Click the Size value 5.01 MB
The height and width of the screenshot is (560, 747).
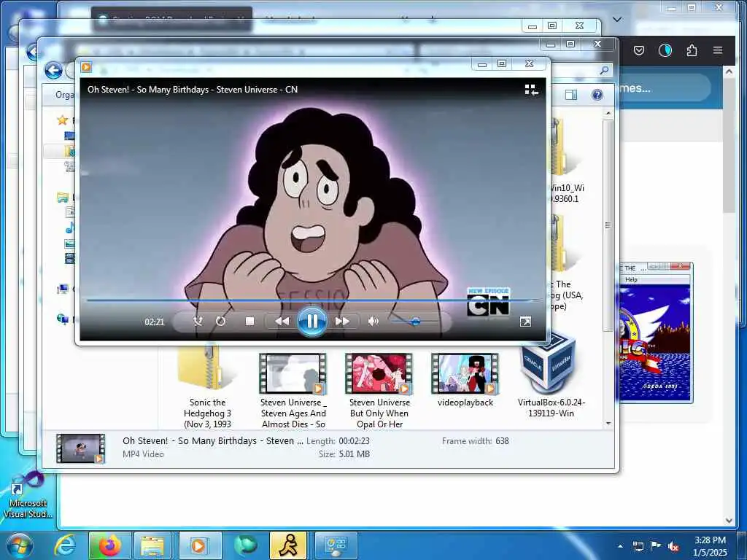[354, 454]
